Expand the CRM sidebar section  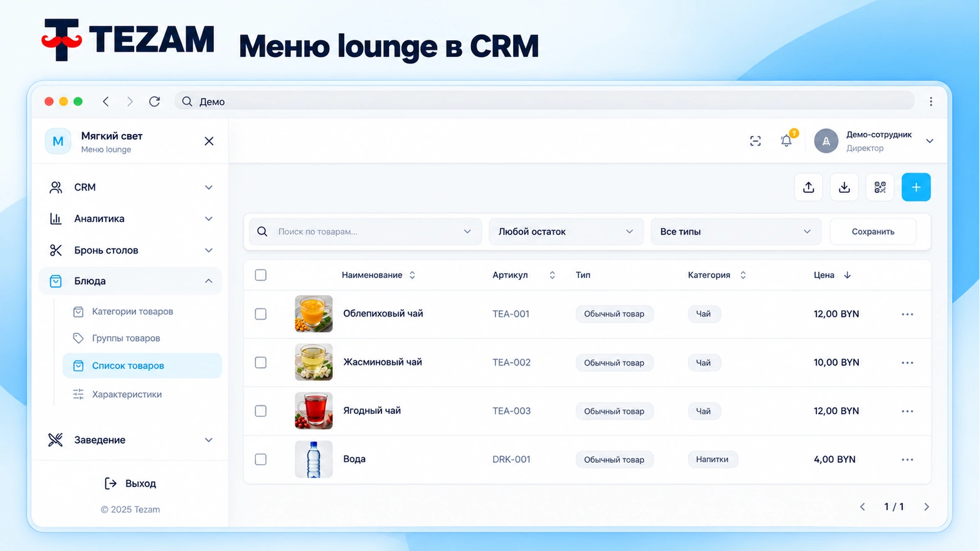click(x=130, y=187)
